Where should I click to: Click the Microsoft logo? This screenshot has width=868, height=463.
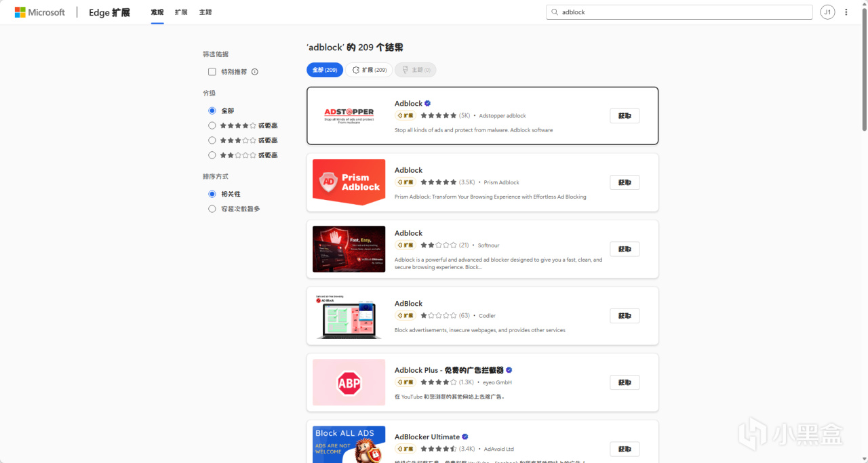[x=40, y=12]
